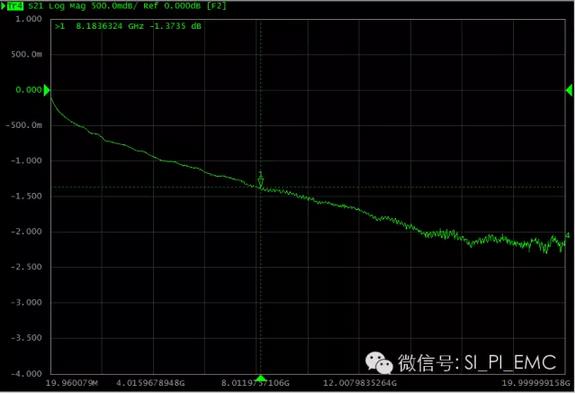Click the [F2] indicator in the trace title
The image size is (575, 395).
pyautogui.click(x=217, y=6)
